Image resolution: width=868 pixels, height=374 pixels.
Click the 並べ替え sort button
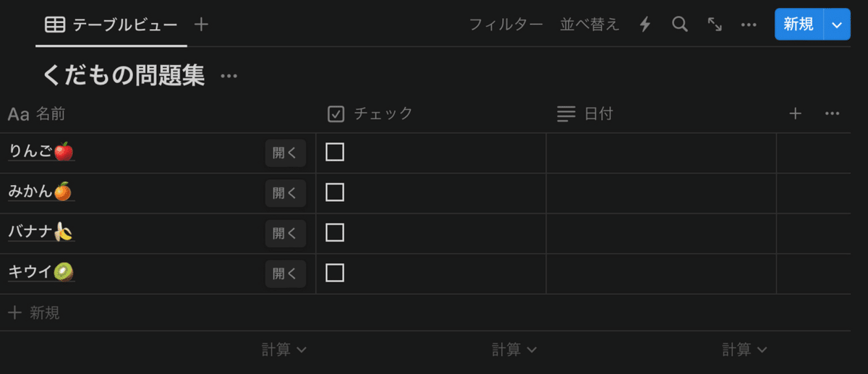(590, 25)
